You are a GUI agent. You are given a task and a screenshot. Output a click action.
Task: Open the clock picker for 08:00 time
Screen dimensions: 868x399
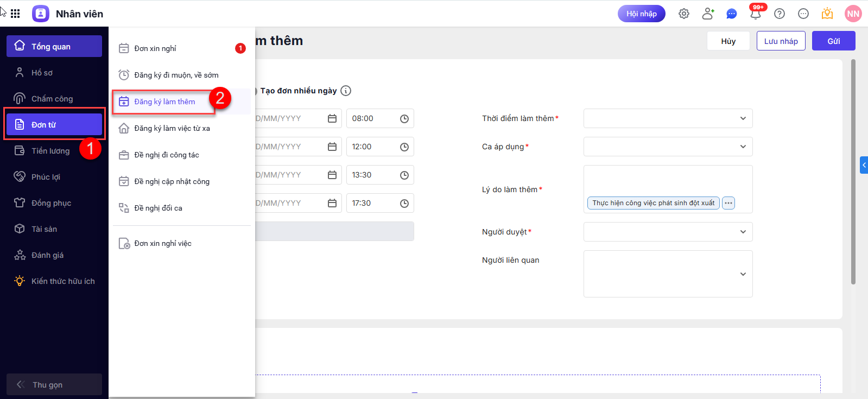click(404, 118)
